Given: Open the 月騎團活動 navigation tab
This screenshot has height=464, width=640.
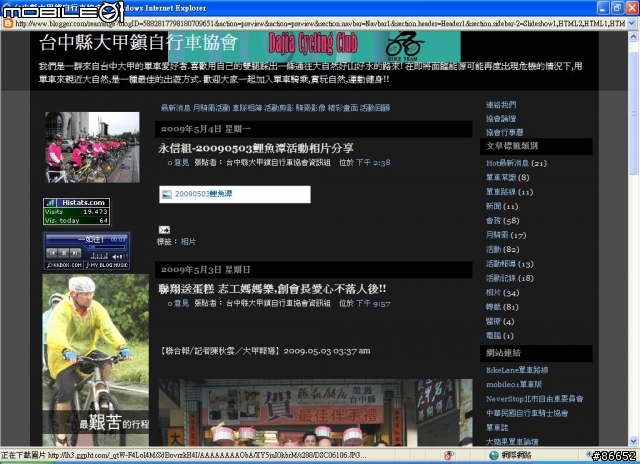Looking at the screenshot, I should click(x=211, y=108).
